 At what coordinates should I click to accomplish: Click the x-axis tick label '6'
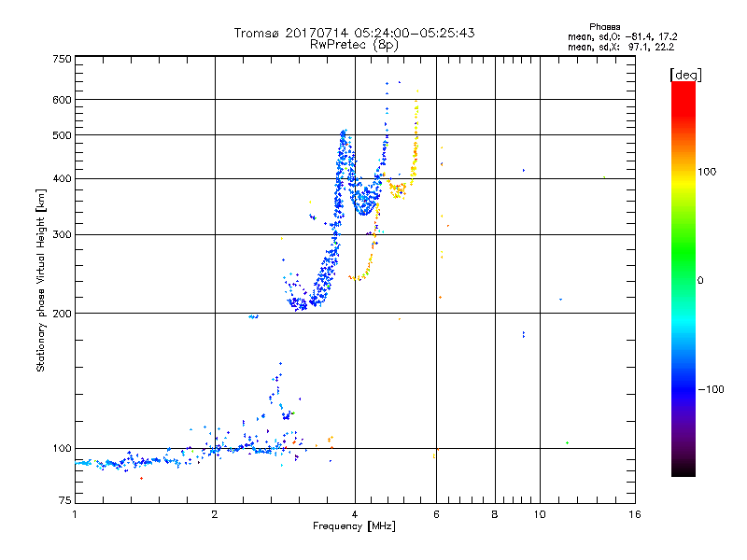click(x=436, y=514)
